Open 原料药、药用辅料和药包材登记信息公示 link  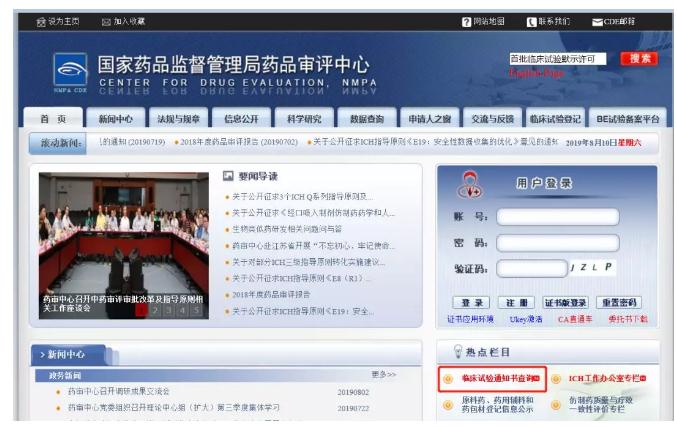pos(497,405)
